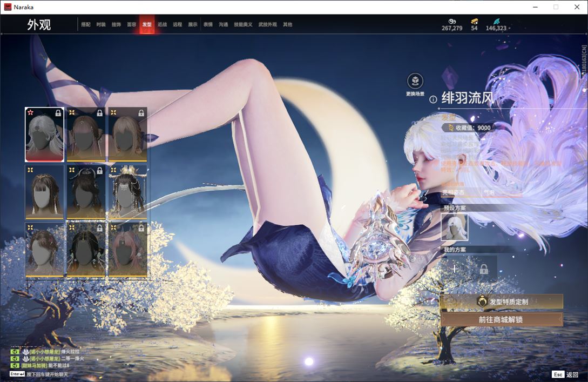This screenshot has height=382, width=588.
Task: Select the hairstyle with golden crown headdress
Action: pos(127,192)
